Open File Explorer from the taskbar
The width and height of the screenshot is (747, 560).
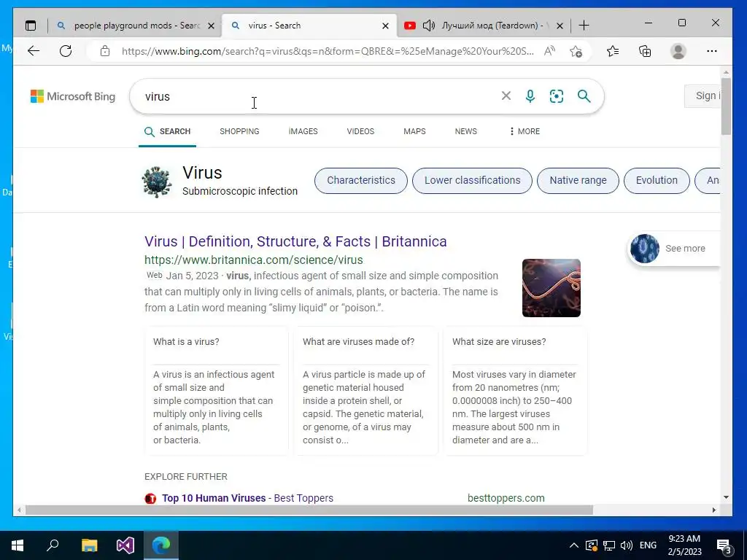click(89, 545)
